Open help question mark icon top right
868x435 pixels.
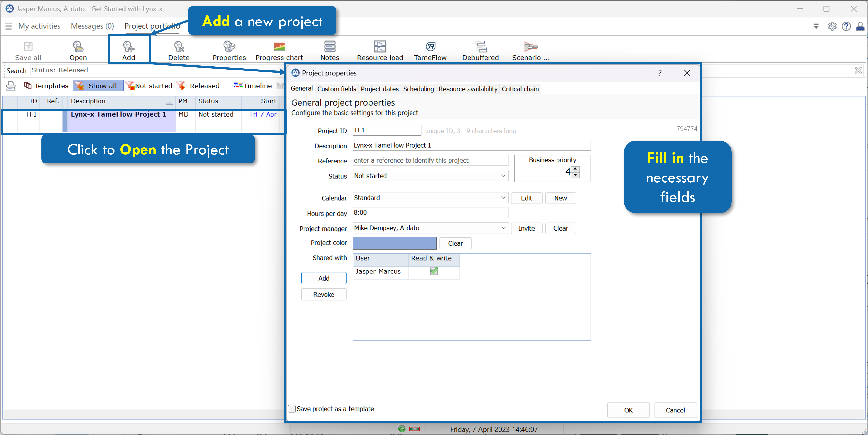[846, 26]
